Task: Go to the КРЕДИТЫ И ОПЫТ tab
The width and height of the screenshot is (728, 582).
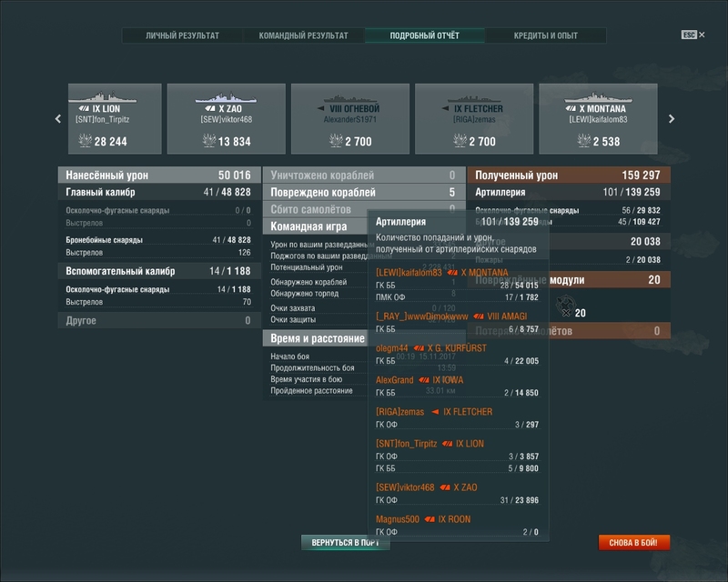Action: [545, 35]
